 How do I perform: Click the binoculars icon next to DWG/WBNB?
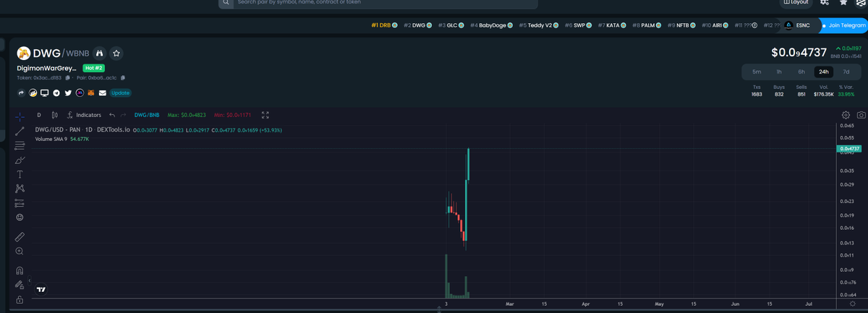tap(100, 53)
